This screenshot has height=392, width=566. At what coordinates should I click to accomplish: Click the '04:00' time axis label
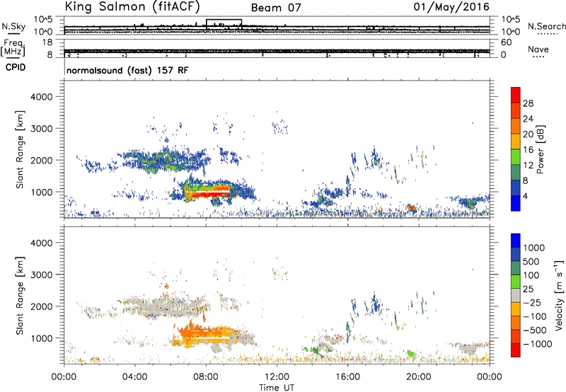pos(135,377)
